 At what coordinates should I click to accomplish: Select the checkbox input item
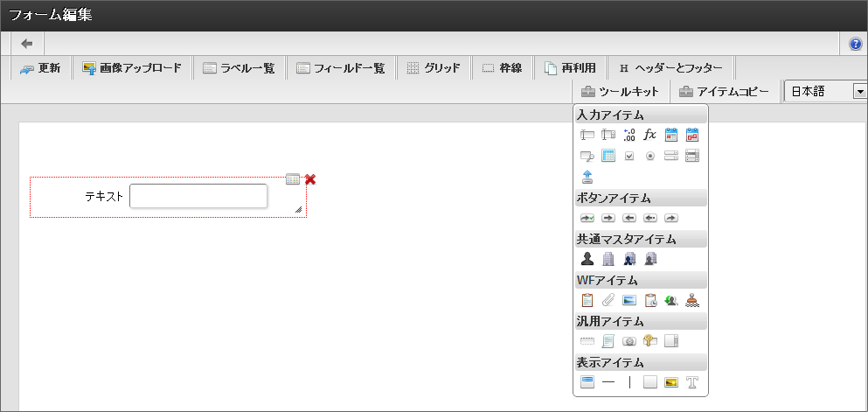click(x=629, y=156)
